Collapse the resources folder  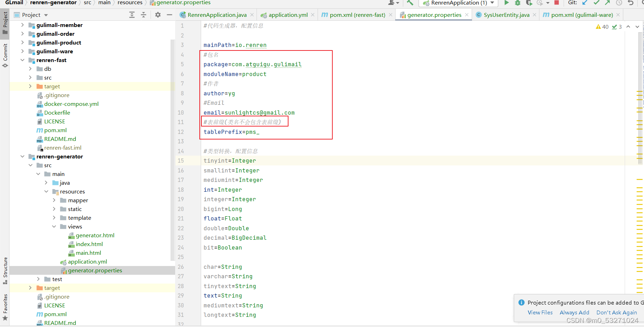[46, 191]
